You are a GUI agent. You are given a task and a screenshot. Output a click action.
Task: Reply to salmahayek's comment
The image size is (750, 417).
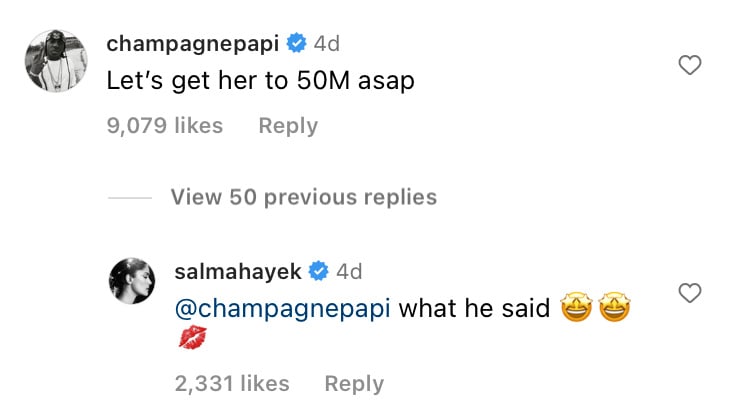pos(354,382)
